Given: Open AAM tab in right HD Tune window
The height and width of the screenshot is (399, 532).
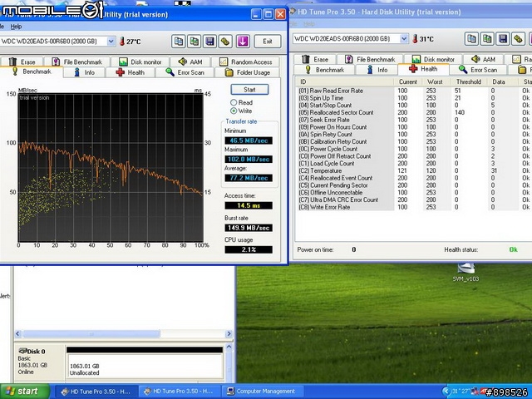Looking at the screenshot, I should coord(484,59).
